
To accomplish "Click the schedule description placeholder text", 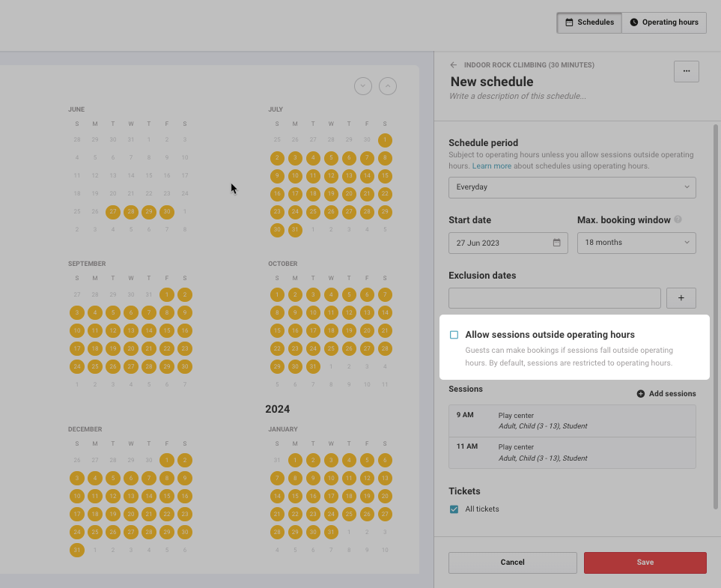I will point(517,96).
